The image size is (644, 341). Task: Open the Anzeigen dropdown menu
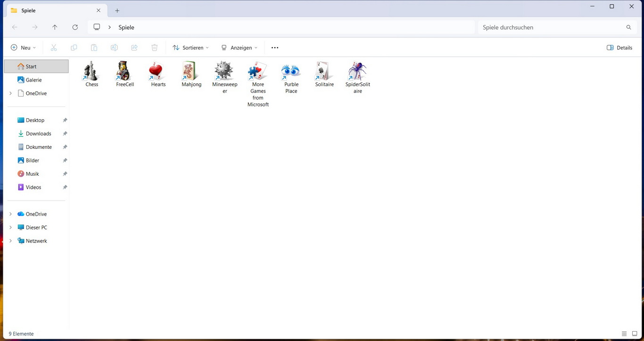point(239,48)
